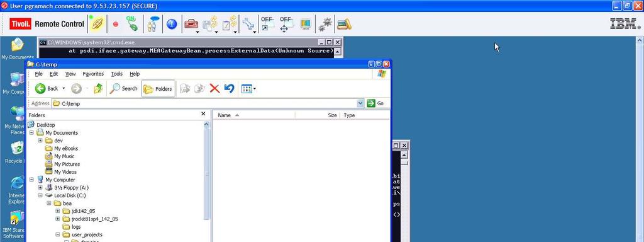Open the Edit menu
The height and width of the screenshot is (242, 644).
tap(54, 74)
